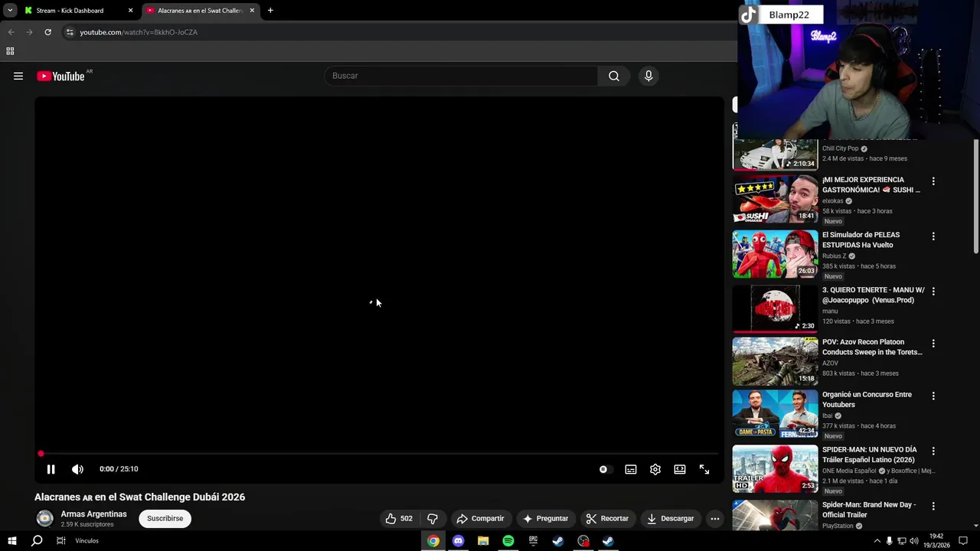Open a new browser tab
The image size is (980, 551).
pyautogui.click(x=270, y=11)
